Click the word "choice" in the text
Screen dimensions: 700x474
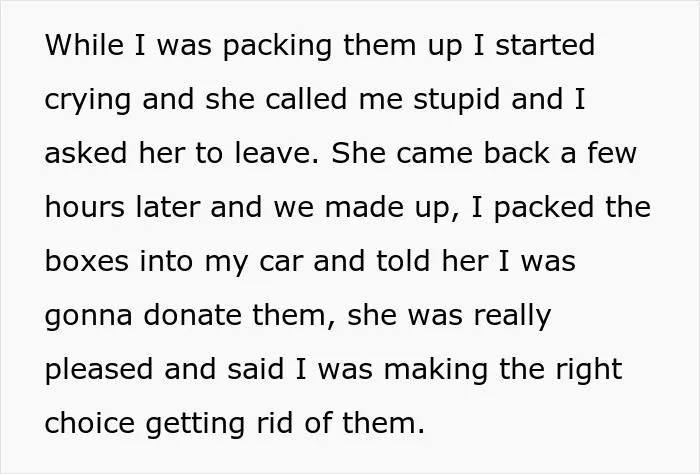pyautogui.click(x=90, y=423)
